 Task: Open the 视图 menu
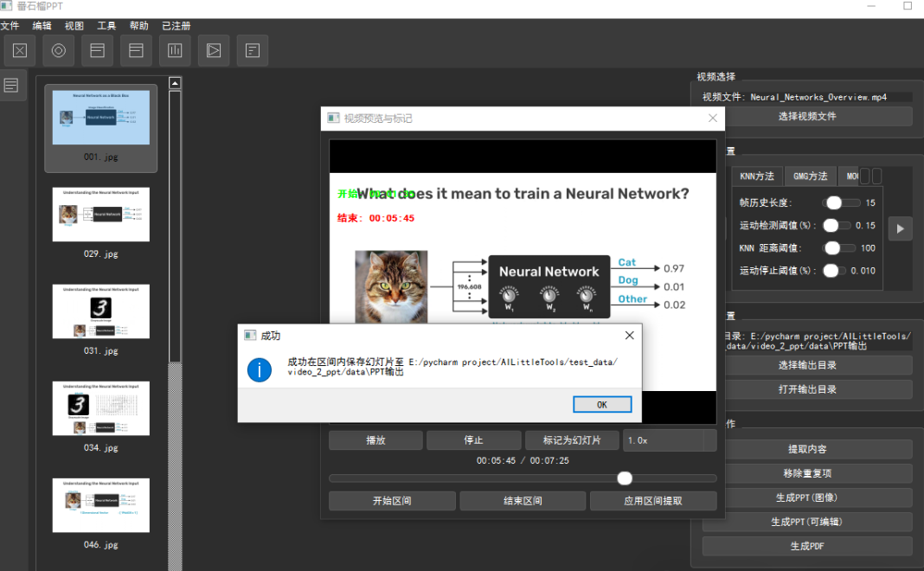click(x=74, y=25)
